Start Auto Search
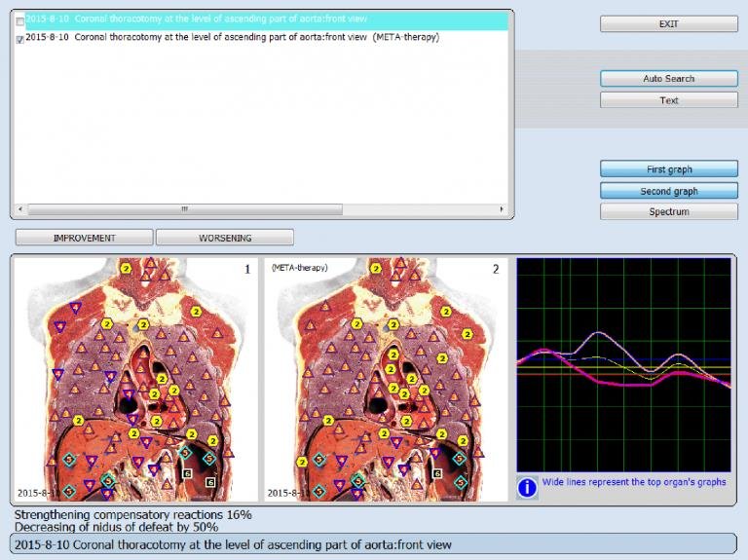 click(668, 79)
